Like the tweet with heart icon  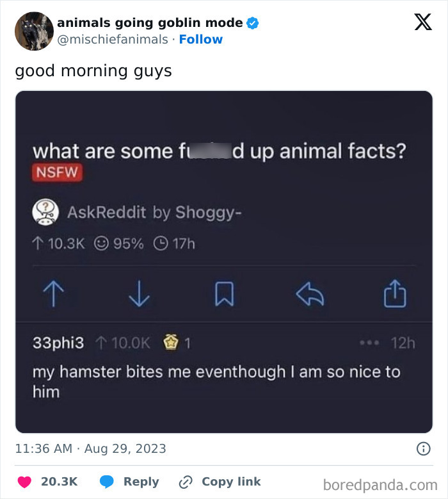[24, 482]
